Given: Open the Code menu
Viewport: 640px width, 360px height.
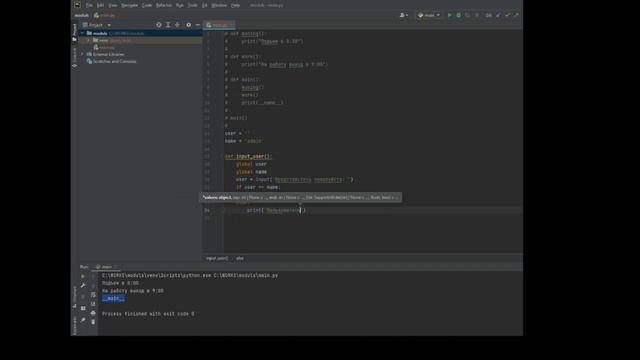Looking at the screenshot, I should point(147,5).
